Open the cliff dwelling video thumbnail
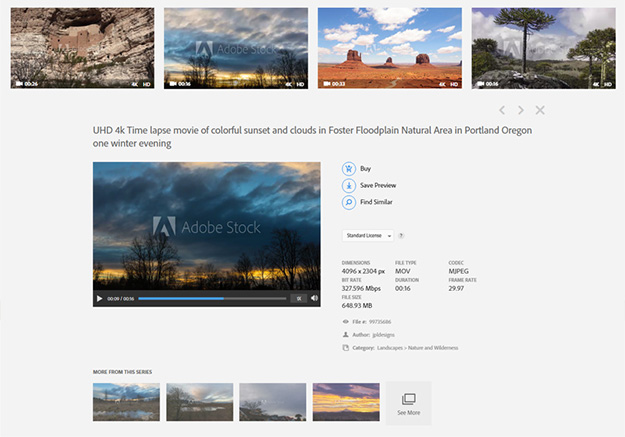 tap(82, 48)
